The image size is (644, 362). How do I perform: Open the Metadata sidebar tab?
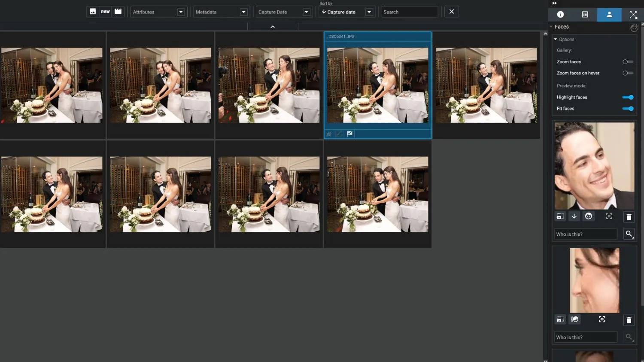[585, 14]
